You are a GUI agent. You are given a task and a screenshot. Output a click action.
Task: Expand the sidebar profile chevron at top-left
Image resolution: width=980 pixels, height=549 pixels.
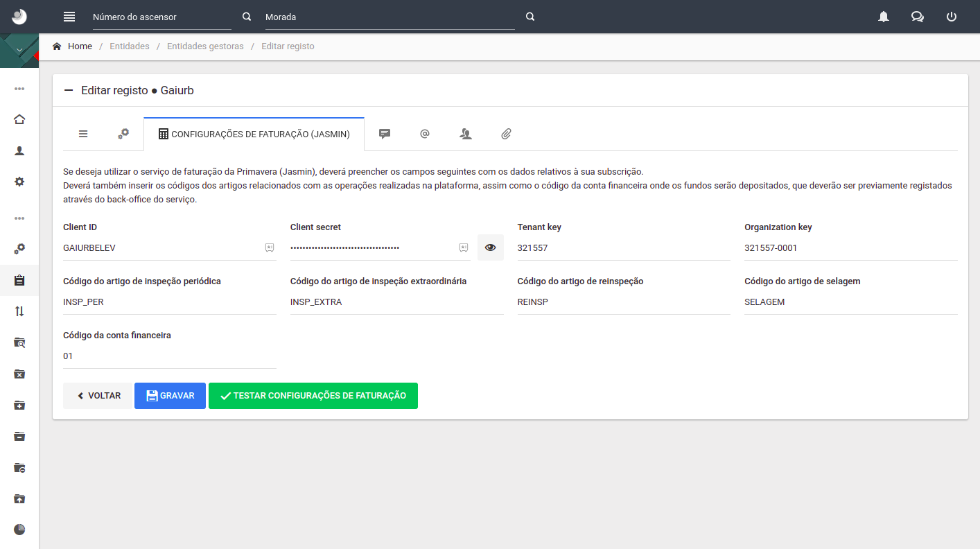coord(19,51)
